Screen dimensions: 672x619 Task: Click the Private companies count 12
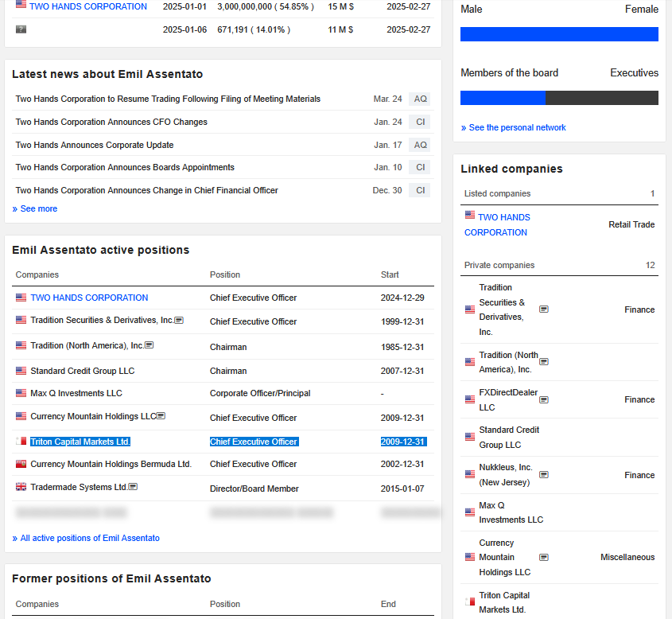click(651, 266)
